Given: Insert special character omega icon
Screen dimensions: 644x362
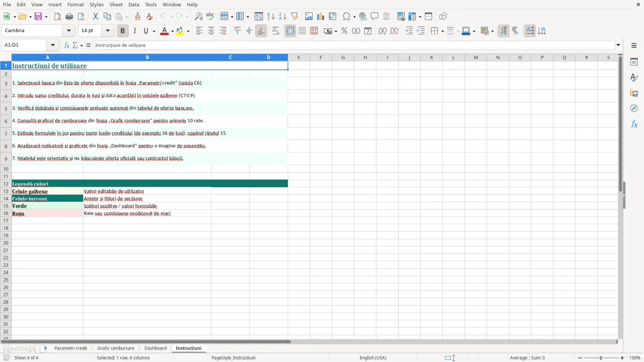Looking at the screenshot, I should tap(347, 17).
